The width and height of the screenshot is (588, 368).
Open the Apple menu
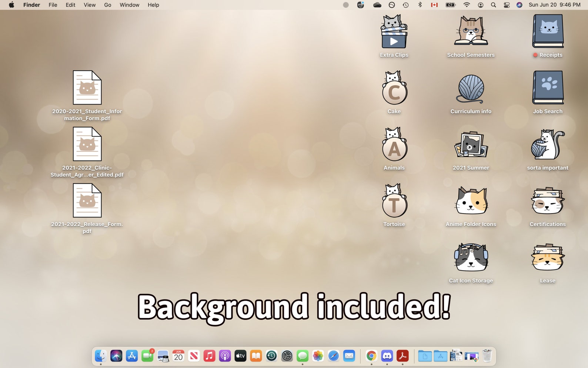tap(11, 5)
